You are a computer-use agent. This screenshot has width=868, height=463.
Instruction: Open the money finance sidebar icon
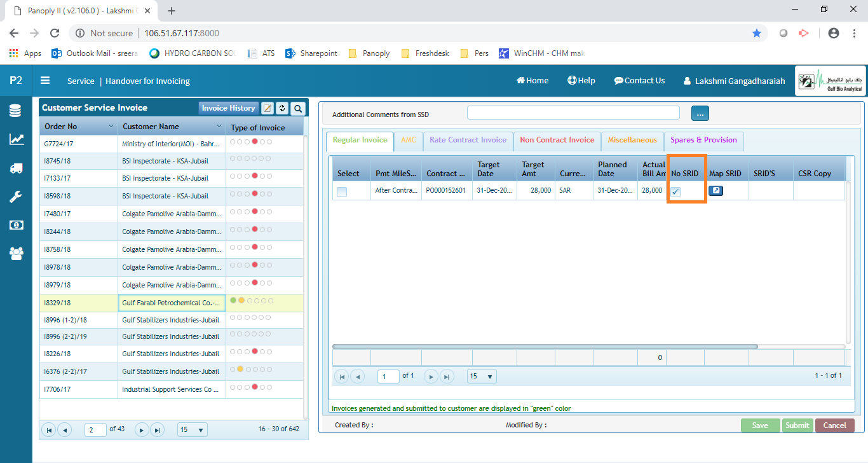(16, 225)
